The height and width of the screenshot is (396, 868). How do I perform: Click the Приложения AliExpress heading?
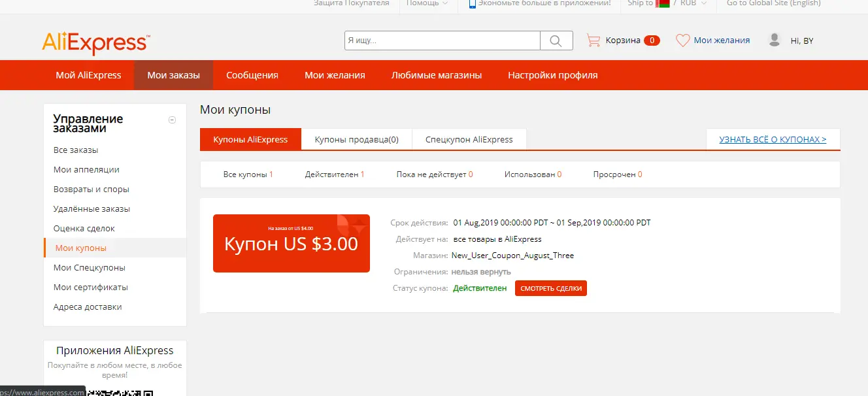click(115, 351)
